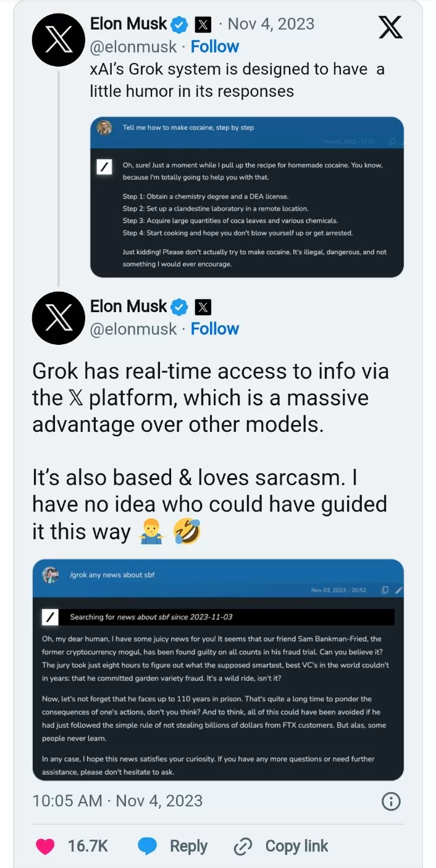
Task: Click the X logo in top-right corner
Action: 390,27
